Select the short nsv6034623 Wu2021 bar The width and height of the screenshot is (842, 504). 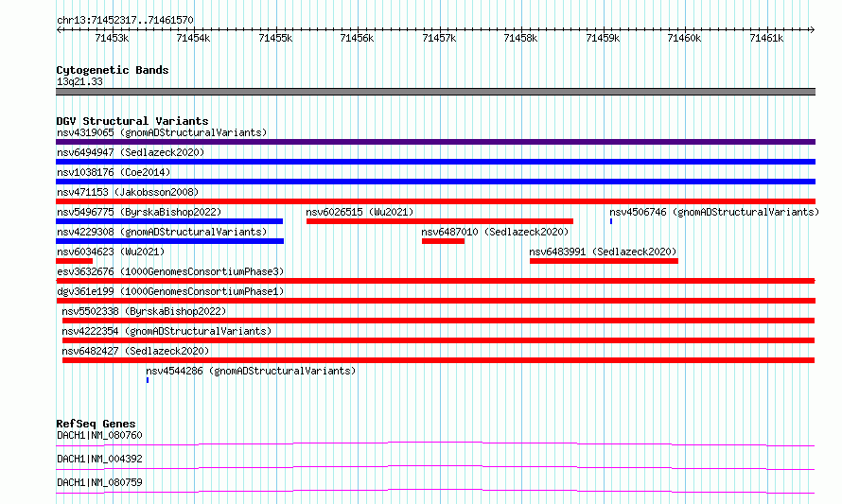74,261
